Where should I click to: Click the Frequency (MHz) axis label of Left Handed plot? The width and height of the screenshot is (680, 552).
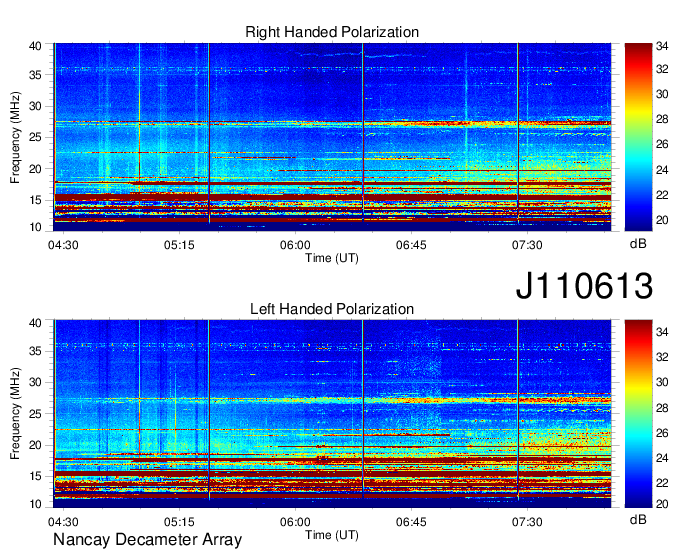pos(15,414)
